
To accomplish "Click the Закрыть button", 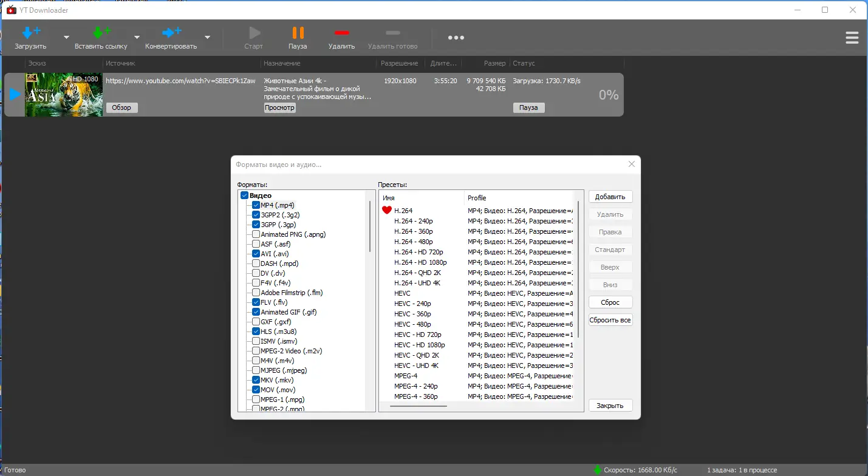I will [610, 406].
